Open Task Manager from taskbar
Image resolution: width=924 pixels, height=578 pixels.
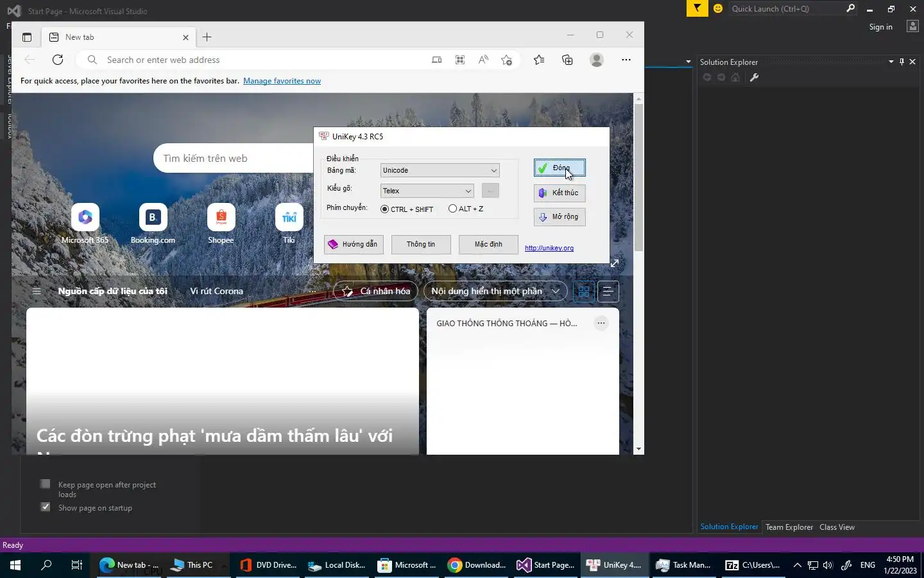(683, 565)
